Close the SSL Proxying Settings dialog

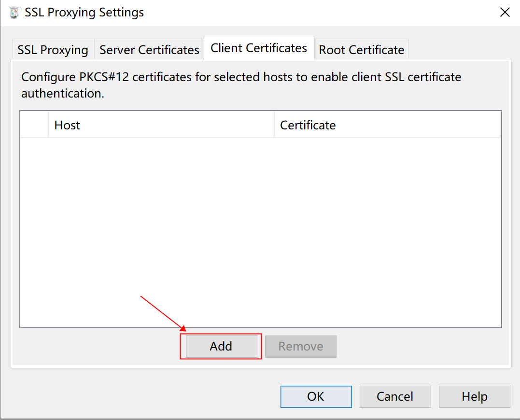505,13
